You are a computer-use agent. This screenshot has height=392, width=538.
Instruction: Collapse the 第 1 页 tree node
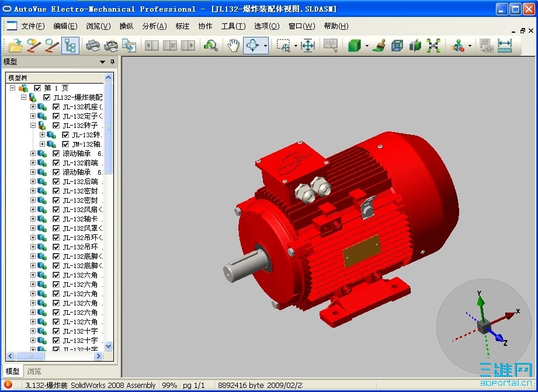click(x=13, y=88)
